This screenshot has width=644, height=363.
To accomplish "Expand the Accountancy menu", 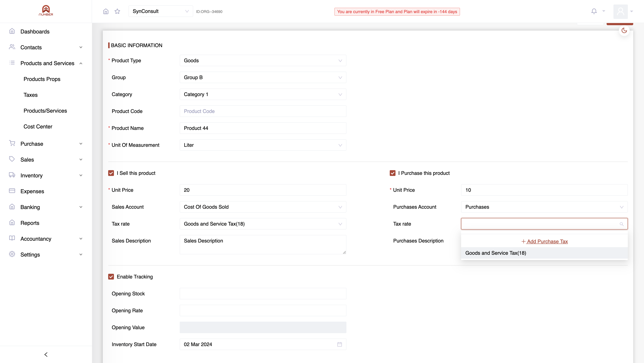I will tap(46, 239).
